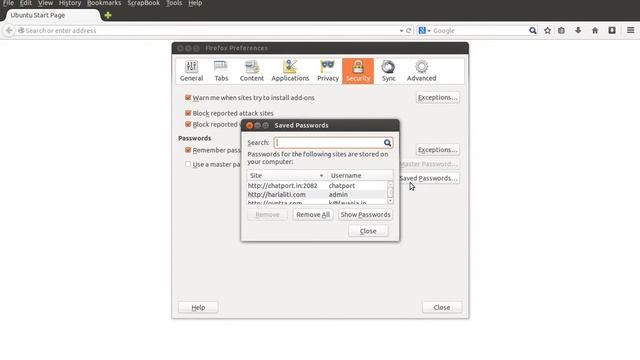This screenshot has height=360, width=640.
Task: Click Remove All passwords button
Action: pos(313,215)
